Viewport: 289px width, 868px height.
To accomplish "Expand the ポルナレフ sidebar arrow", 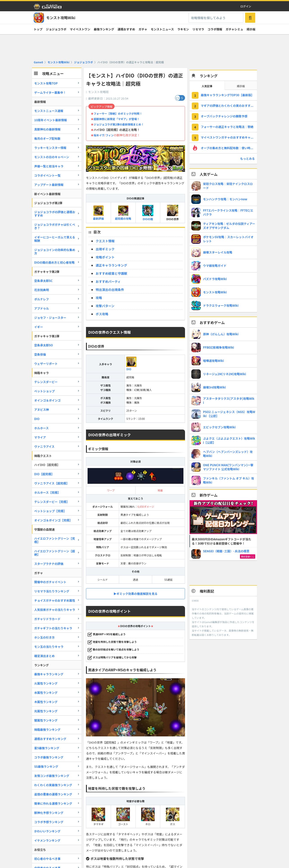I will pyautogui.click(x=78, y=299).
